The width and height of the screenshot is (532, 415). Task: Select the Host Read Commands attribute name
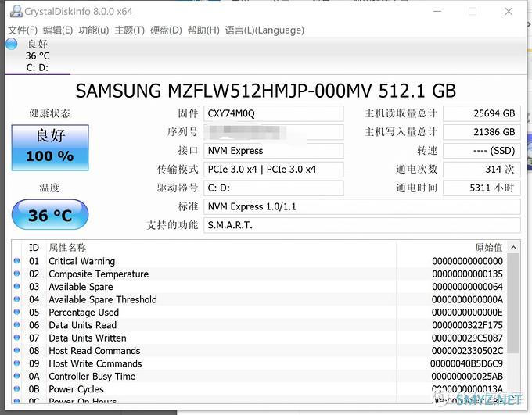(95, 351)
